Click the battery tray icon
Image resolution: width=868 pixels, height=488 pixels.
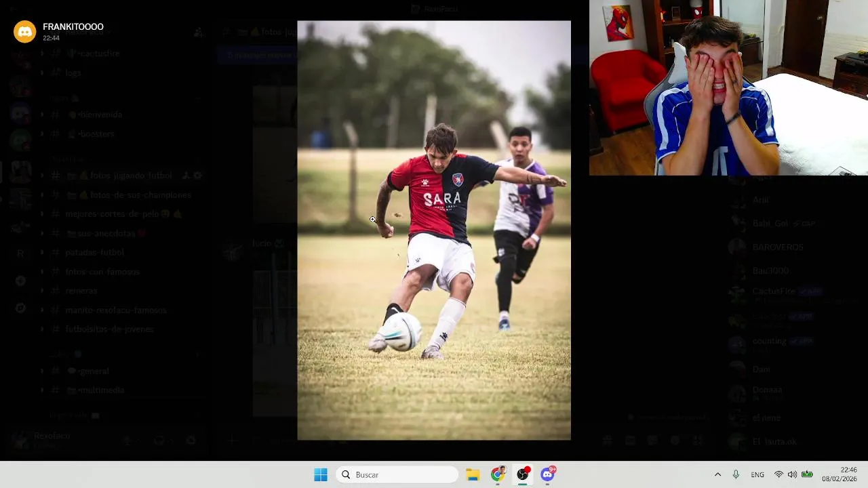click(x=807, y=474)
